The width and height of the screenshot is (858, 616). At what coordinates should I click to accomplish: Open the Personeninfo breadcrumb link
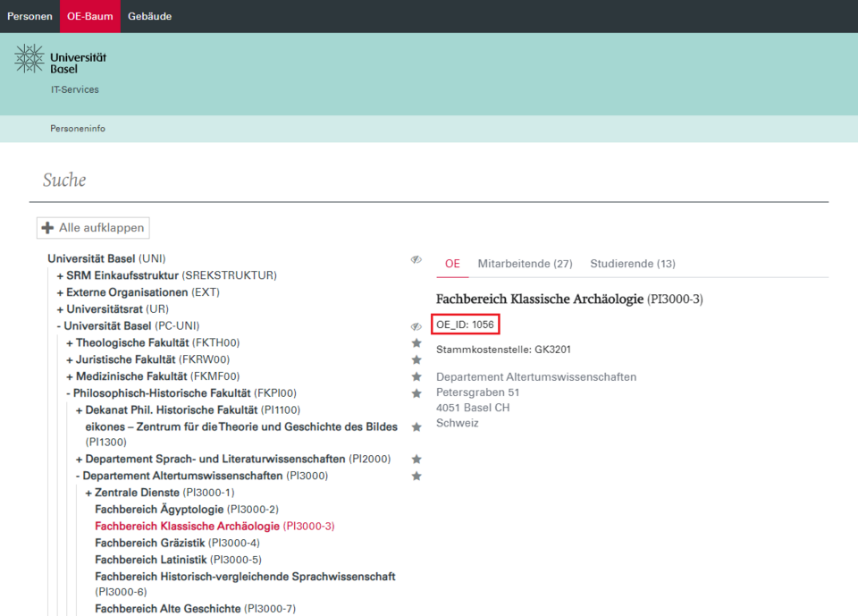point(78,129)
